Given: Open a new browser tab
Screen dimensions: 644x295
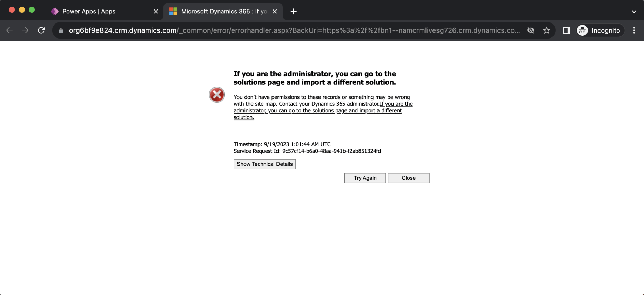Looking at the screenshot, I should point(294,12).
